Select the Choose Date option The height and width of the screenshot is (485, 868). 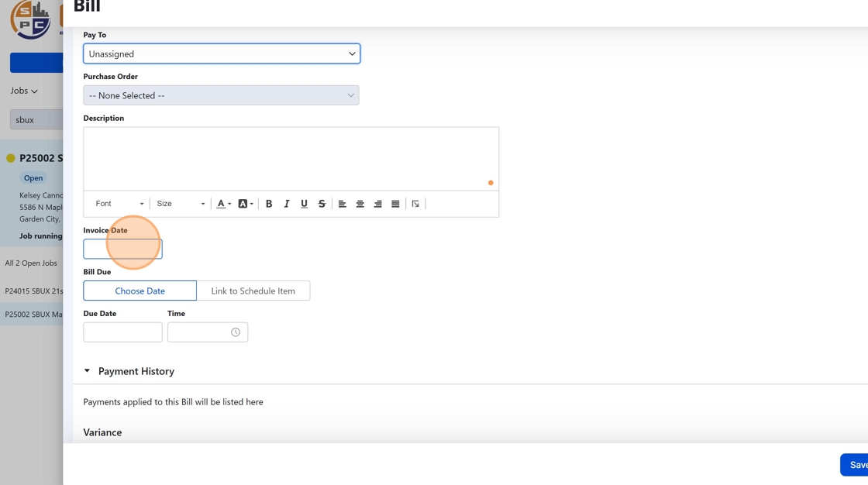point(140,291)
